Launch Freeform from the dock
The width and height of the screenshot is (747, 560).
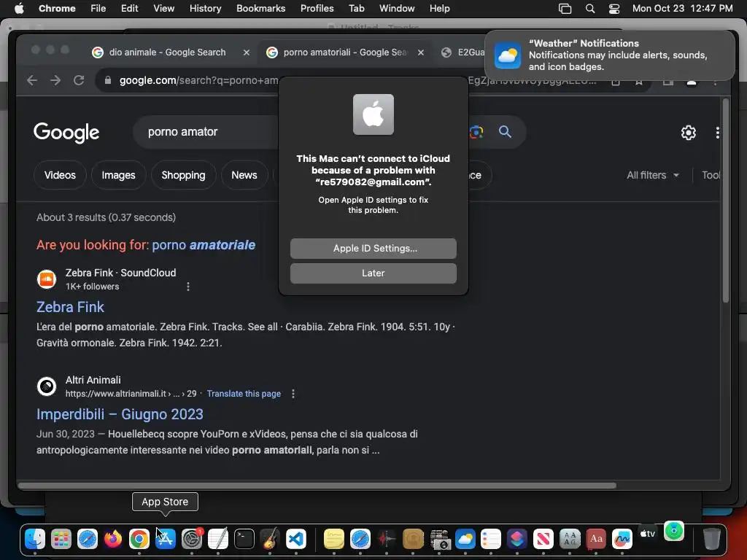(x=622, y=539)
